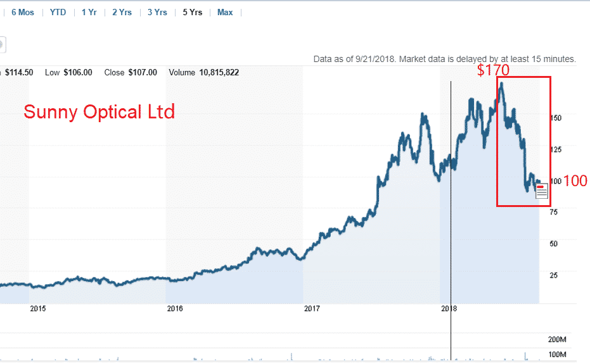This screenshot has height=364, width=590.
Task: Switch to the 2 Yrs range
Action: (x=122, y=12)
